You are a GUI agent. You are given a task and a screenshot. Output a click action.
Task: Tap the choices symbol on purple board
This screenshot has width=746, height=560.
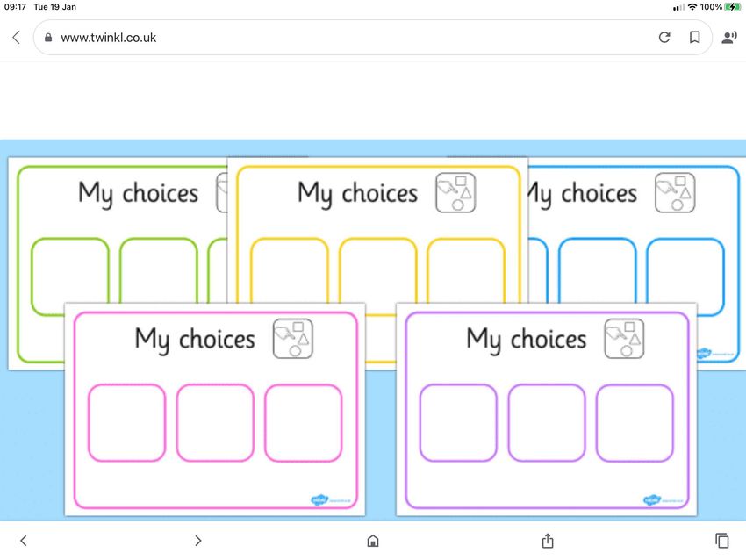click(624, 338)
